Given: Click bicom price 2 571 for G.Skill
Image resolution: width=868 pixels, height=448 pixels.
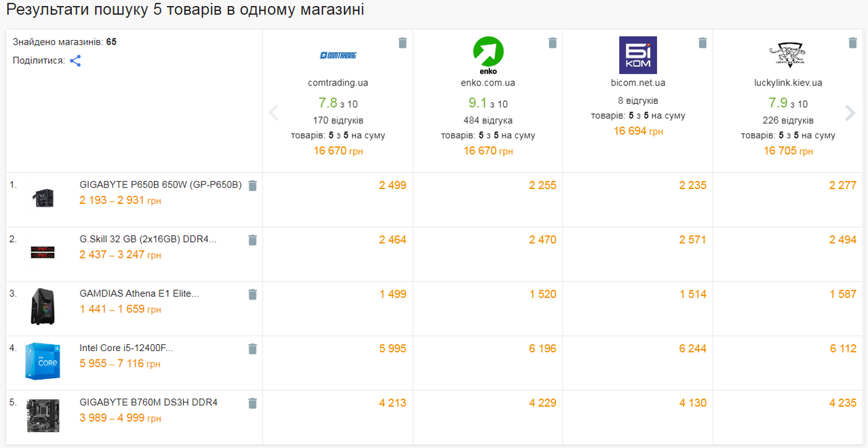Looking at the screenshot, I should pos(693,239).
